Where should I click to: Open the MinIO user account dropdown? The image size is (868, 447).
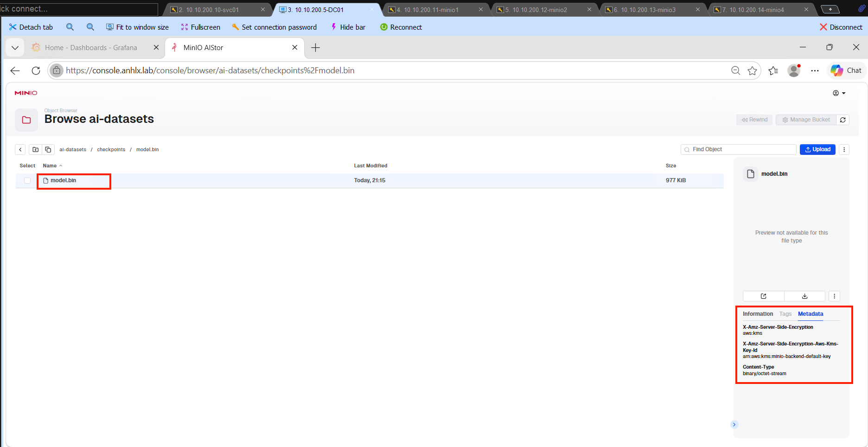pyautogui.click(x=839, y=93)
